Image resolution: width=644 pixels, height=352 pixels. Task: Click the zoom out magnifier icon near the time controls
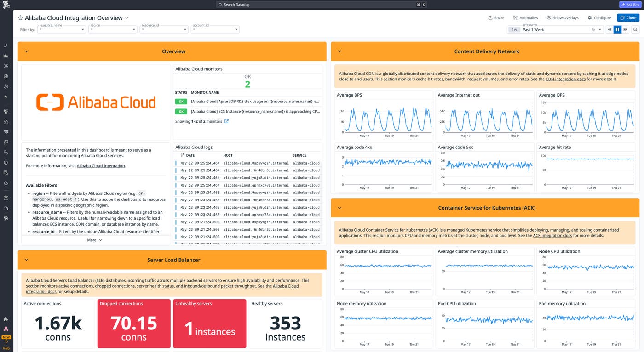pos(635,29)
